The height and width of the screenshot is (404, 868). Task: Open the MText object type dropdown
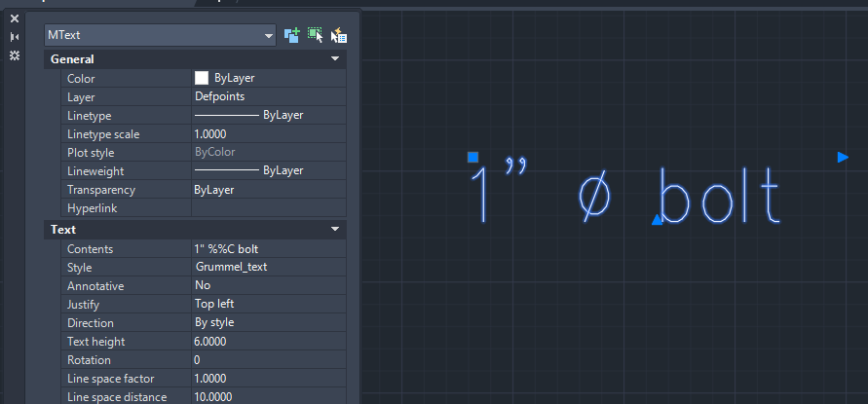click(x=160, y=35)
